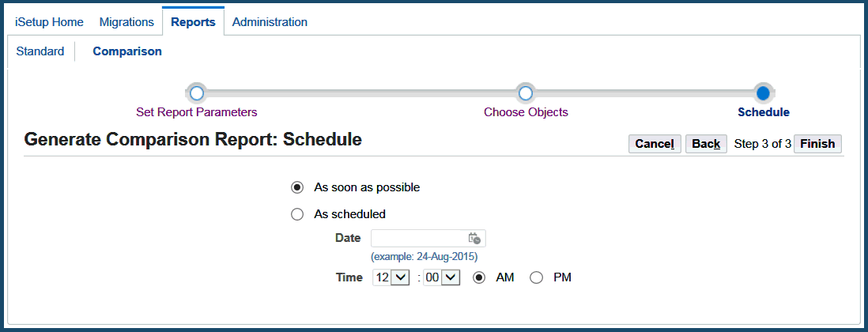
Task: Click the Schedule step circle
Action: (x=763, y=93)
